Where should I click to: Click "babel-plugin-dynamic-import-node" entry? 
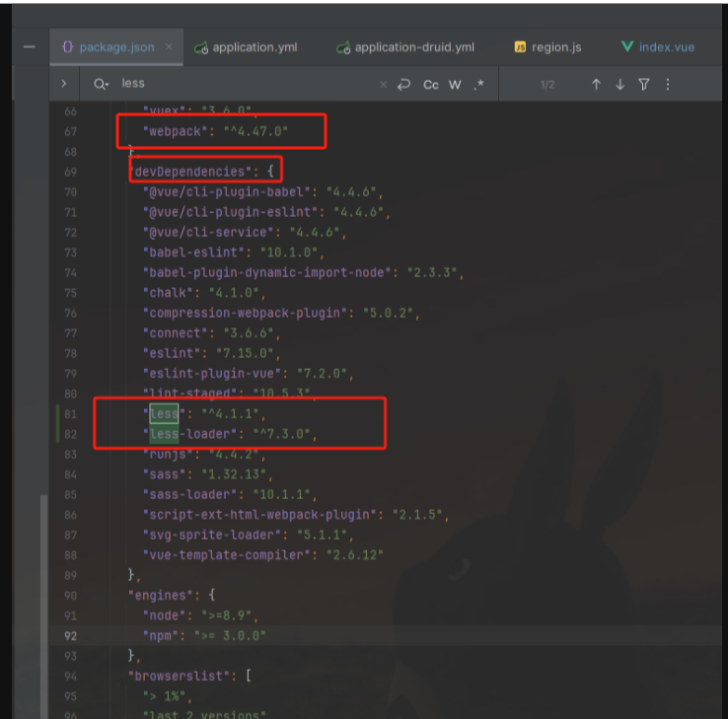pyautogui.click(x=267, y=273)
